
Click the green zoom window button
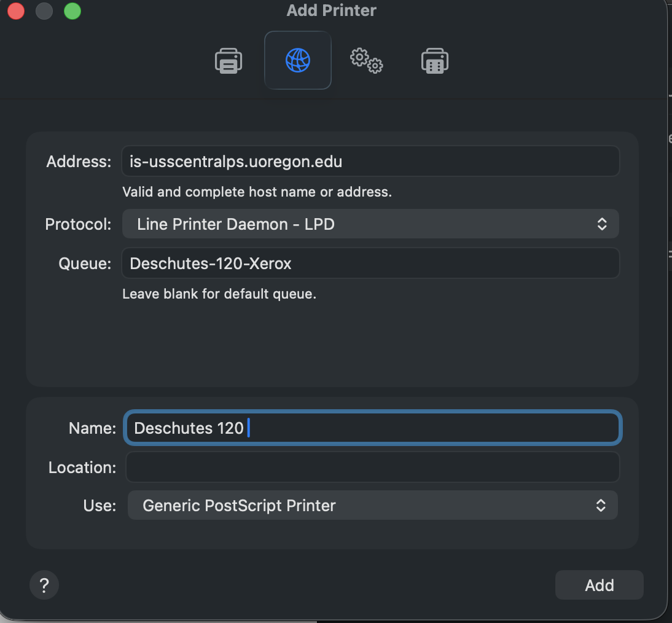(72, 10)
